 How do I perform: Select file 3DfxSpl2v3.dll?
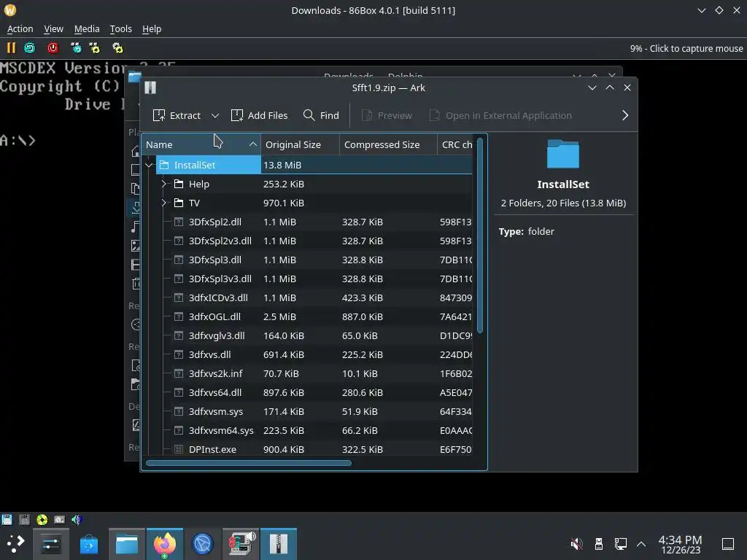(307, 241)
